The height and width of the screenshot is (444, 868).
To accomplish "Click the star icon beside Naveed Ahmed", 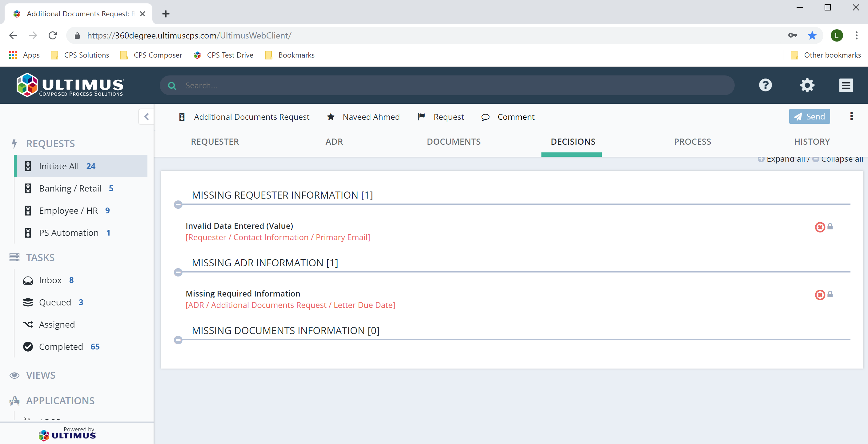I will pos(331,117).
